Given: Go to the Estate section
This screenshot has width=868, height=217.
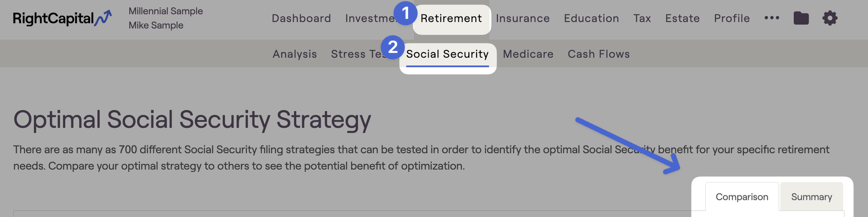Looking at the screenshot, I should (682, 18).
